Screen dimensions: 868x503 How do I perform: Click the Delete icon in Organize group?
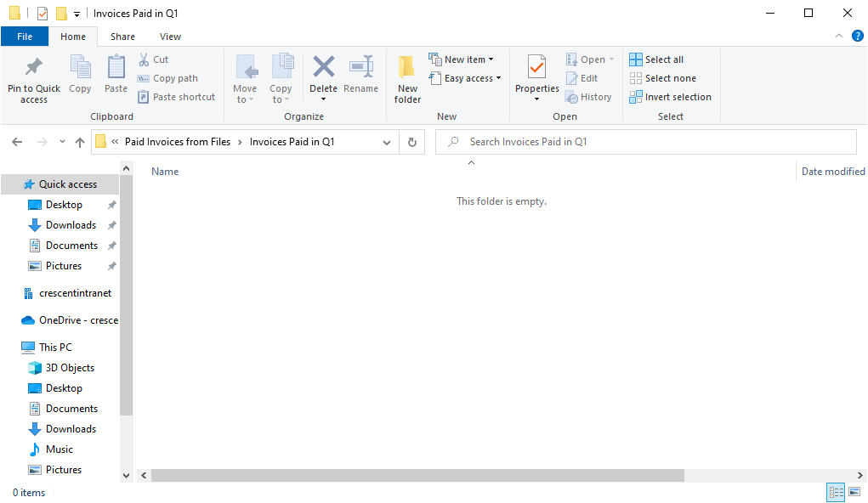pos(323,76)
